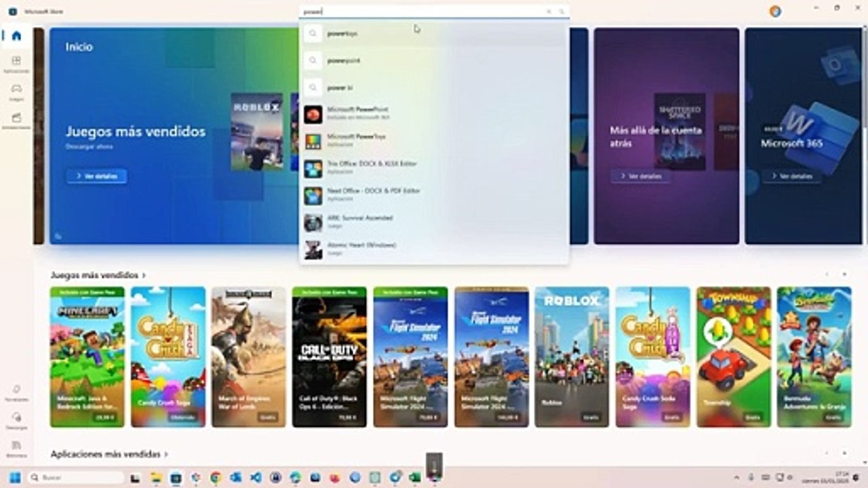Screen dimensions: 868x488
Task: Open the entertainment clapperboard sidebar section
Action: click(x=16, y=120)
